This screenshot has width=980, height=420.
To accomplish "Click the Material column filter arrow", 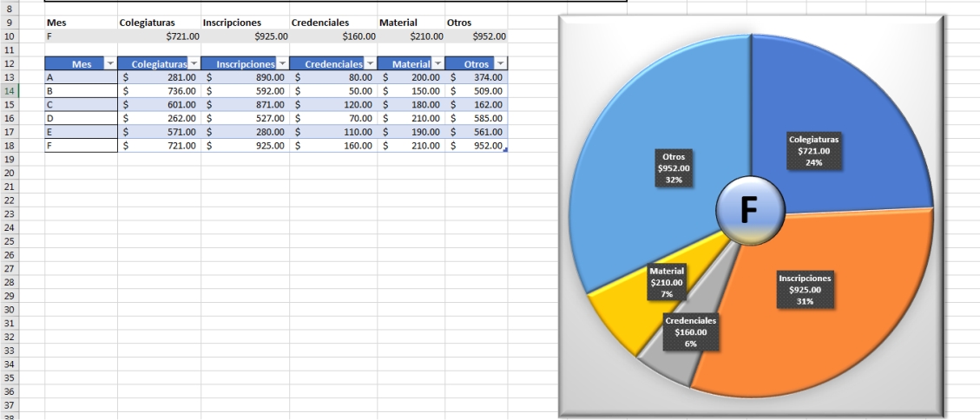I will click(x=437, y=63).
